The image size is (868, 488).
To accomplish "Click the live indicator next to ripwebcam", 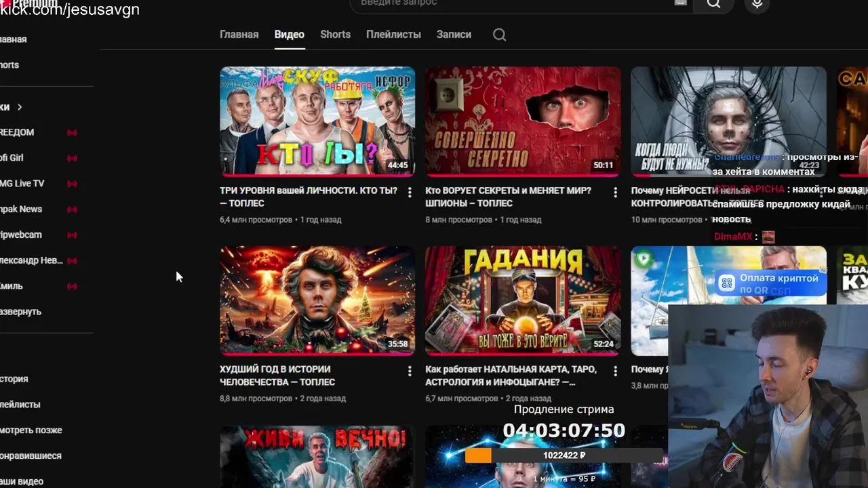I will tap(72, 235).
